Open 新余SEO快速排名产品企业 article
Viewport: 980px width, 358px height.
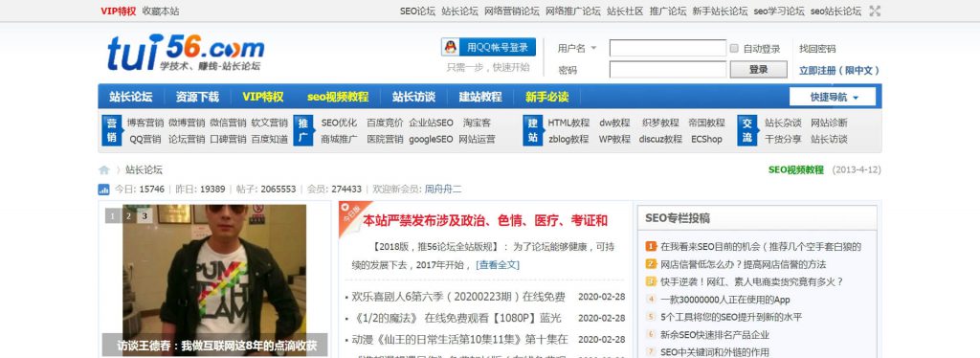click(715, 334)
